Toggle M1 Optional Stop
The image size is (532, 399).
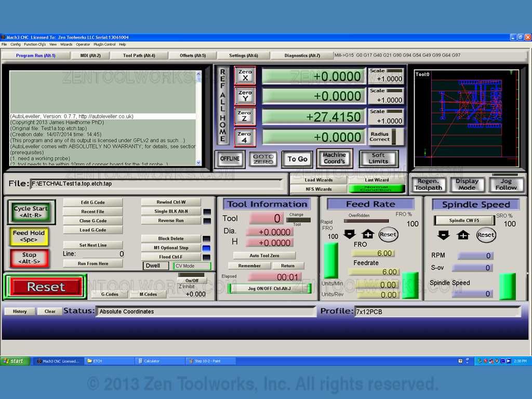coord(171,248)
